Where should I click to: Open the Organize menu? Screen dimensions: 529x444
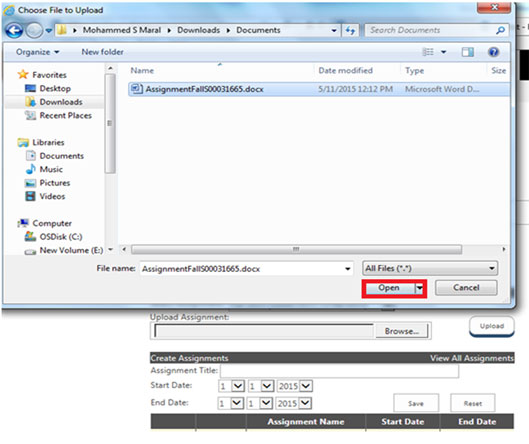[38, 52]
